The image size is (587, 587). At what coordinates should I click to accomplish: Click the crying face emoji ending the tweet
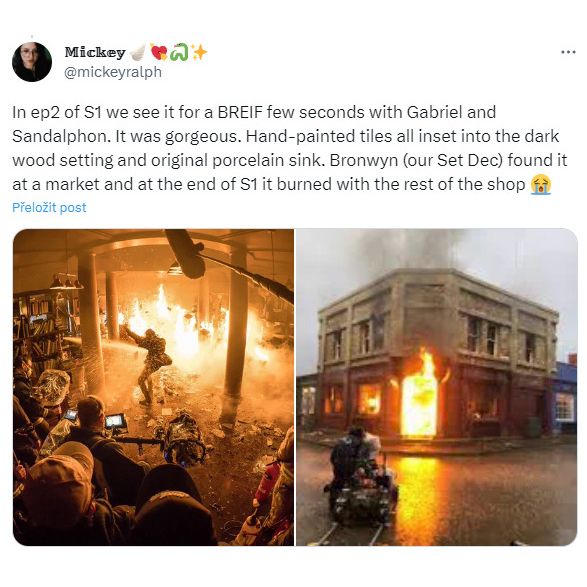click(541, 185)
